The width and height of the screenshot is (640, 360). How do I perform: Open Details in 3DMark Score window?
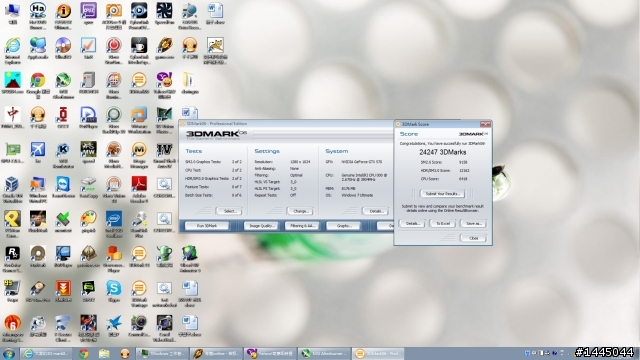[412, 223]
